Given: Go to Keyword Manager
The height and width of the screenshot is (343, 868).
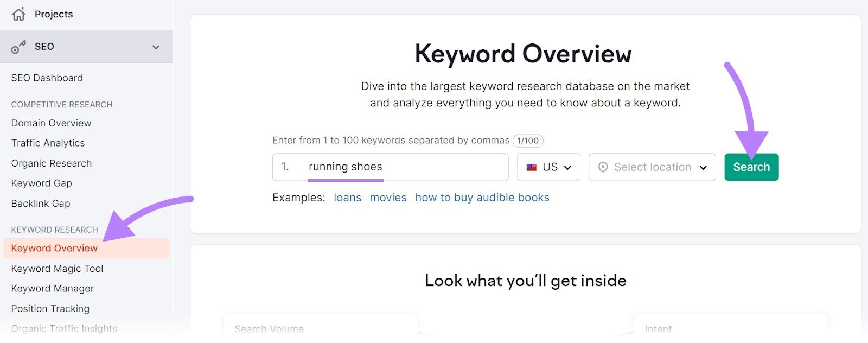Looking at the screenshot, I should pyautogui.click(x=53, y=289).
